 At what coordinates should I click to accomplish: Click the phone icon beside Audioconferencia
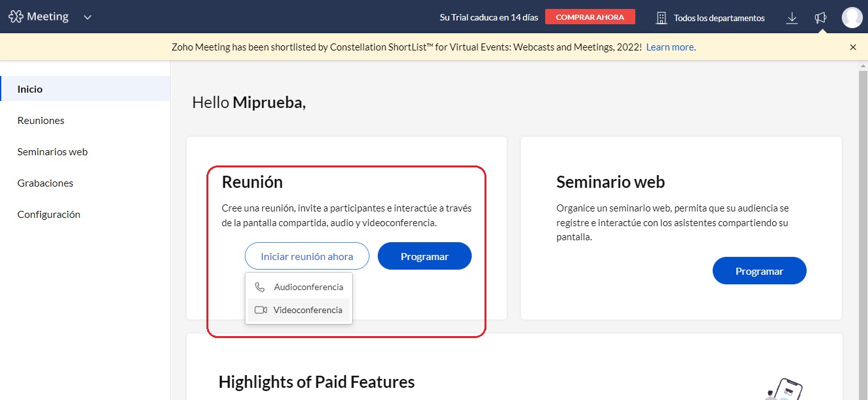260,287
